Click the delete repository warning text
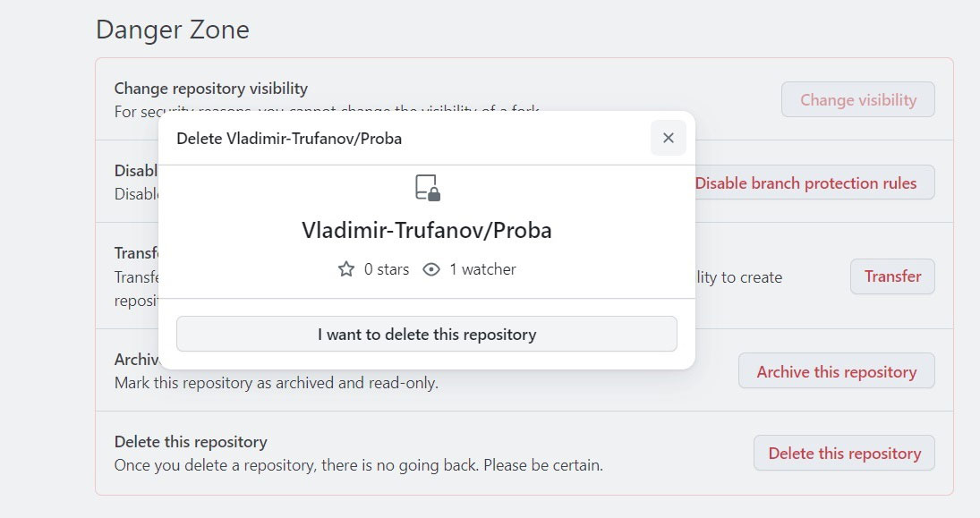This screenshot has height=518, width=980. 359,464
